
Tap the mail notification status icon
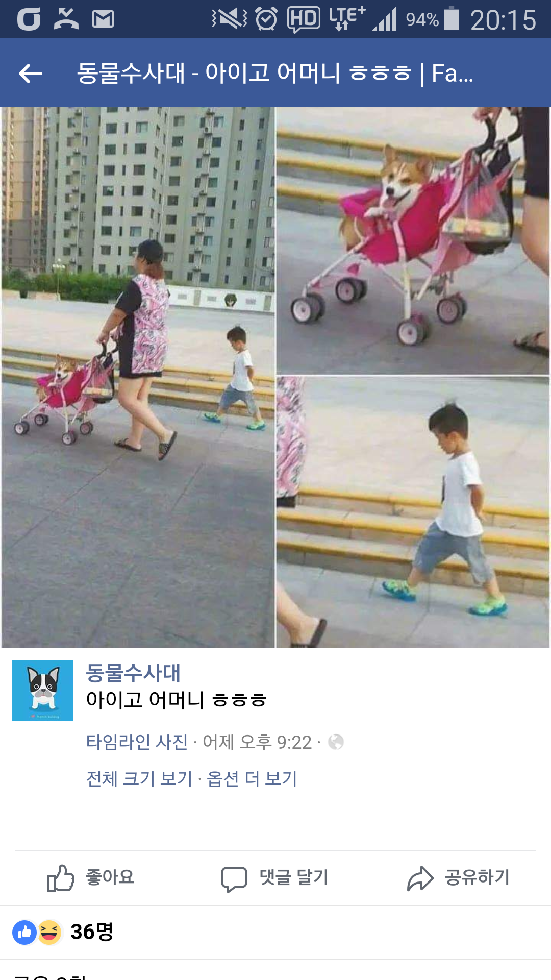click(103, 19)
